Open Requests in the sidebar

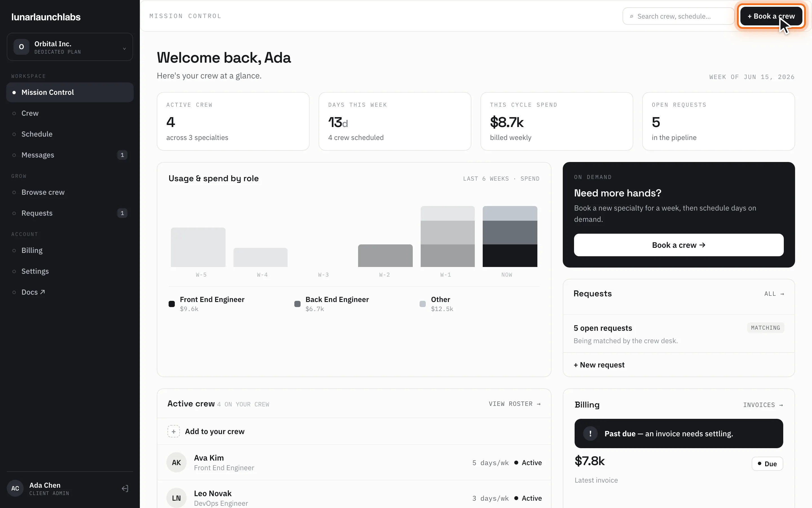(70, 213)
